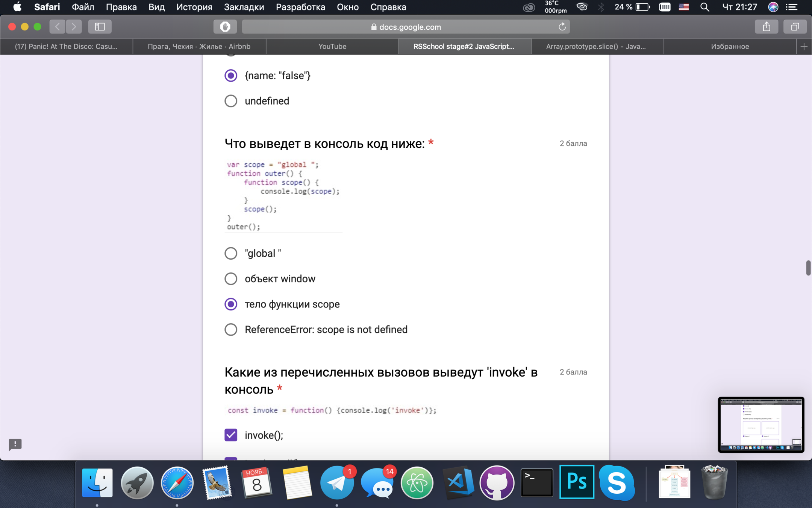Launch Photoshop from the dock
This screenshot has width=812, height=508.
click(x=576, y=482)
